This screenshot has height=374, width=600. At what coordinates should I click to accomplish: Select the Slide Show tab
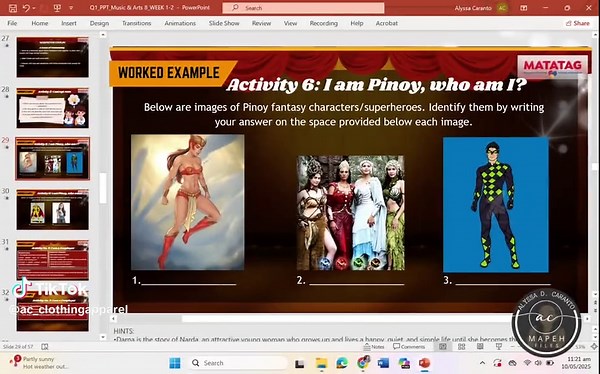[224, 23]
